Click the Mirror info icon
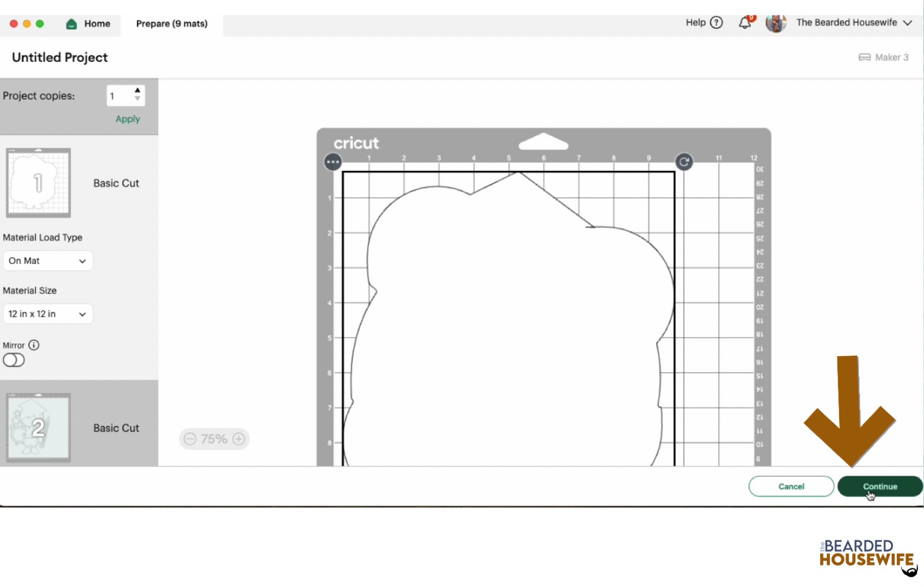This screenshot has width=924, height=587. [x=34, y=345]
